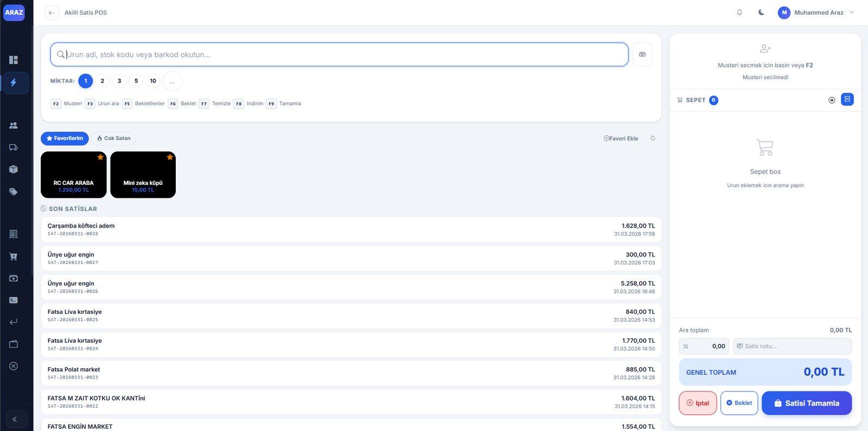The height and width of the screenshot is (431, 868).
Task: Expand custom quantity with the ellipsis button
Action: [172, 81]
